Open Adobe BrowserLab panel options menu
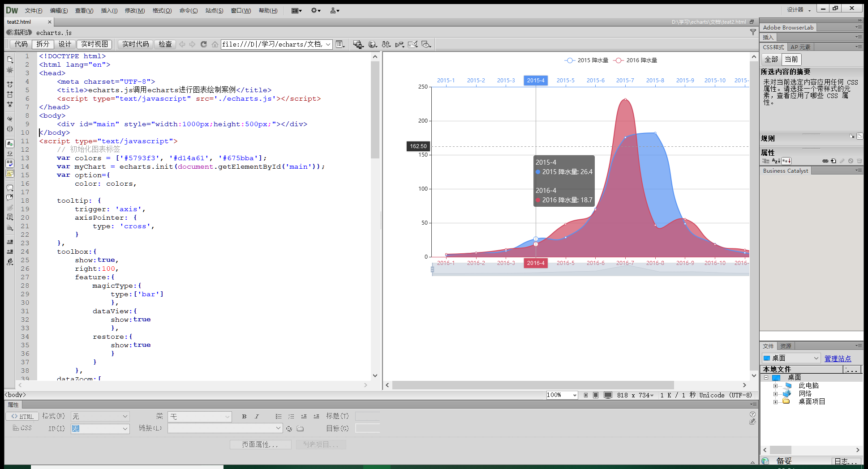Viewport: 868px width, 469px height. click(x=858, y=27)
